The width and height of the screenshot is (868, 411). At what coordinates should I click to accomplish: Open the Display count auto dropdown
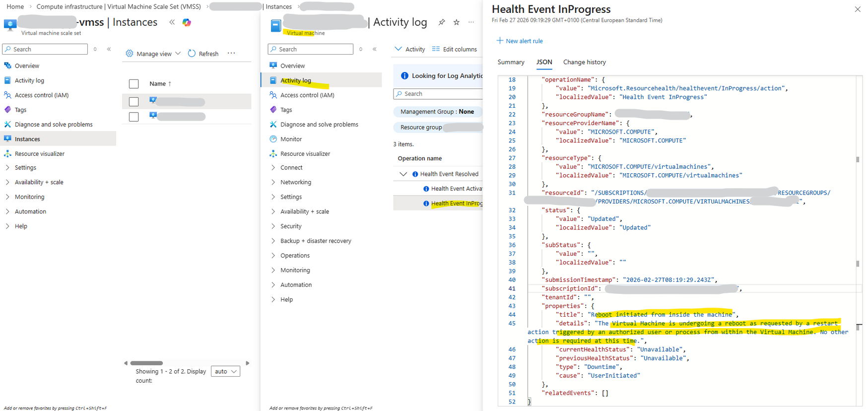(226, 371)
